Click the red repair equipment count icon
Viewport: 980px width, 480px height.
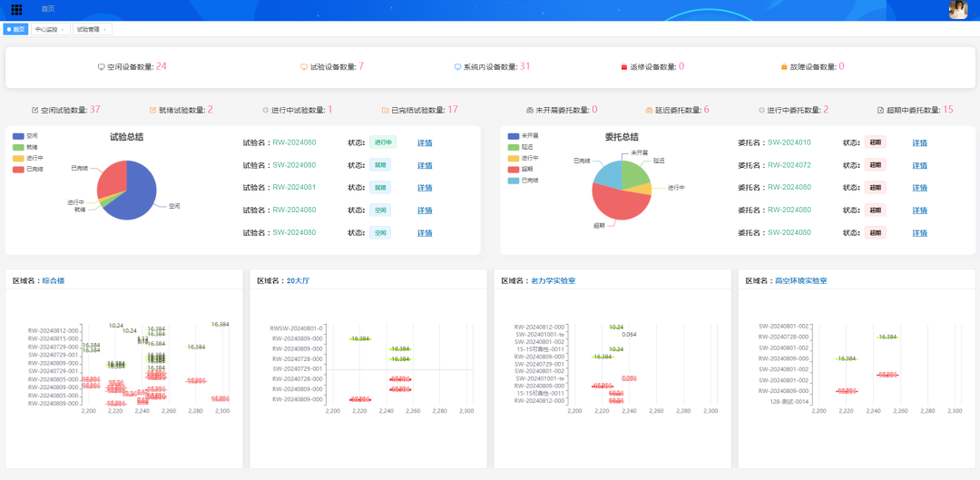[x=624, y=67]
